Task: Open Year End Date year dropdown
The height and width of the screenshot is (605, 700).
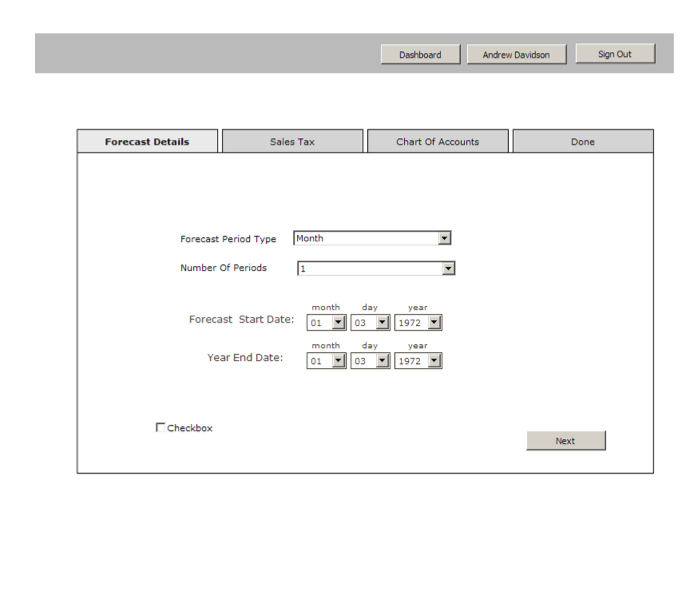Action: [434, 361]
